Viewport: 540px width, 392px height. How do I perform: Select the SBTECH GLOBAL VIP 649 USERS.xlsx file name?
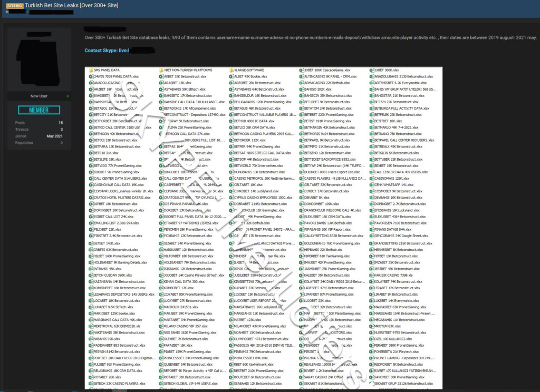(191, 384)
